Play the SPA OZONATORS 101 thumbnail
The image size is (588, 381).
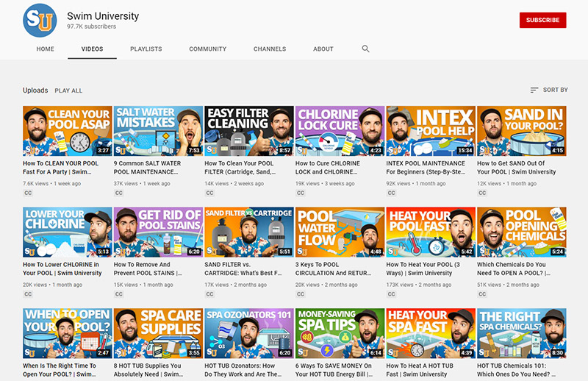[x=249, y=334]
